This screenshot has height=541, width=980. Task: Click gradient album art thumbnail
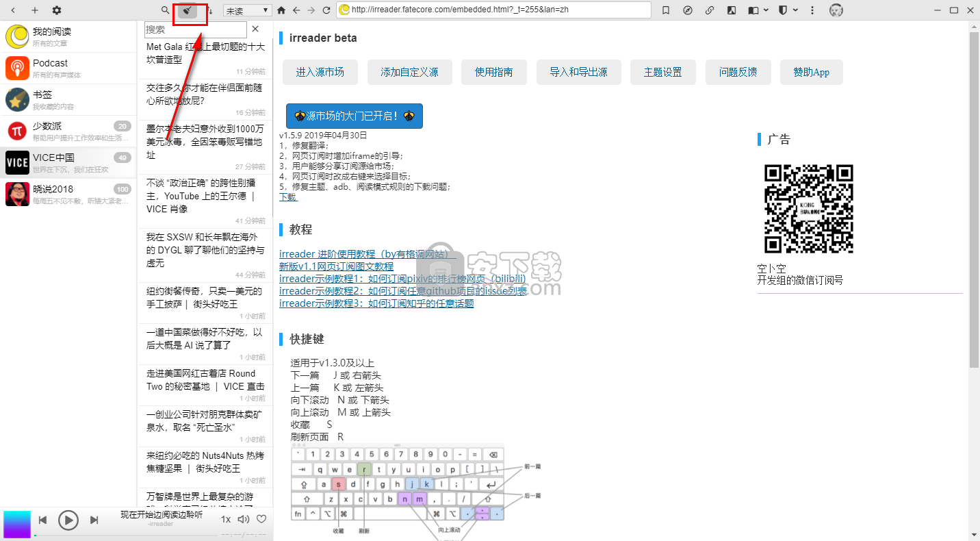pos(17,524)
